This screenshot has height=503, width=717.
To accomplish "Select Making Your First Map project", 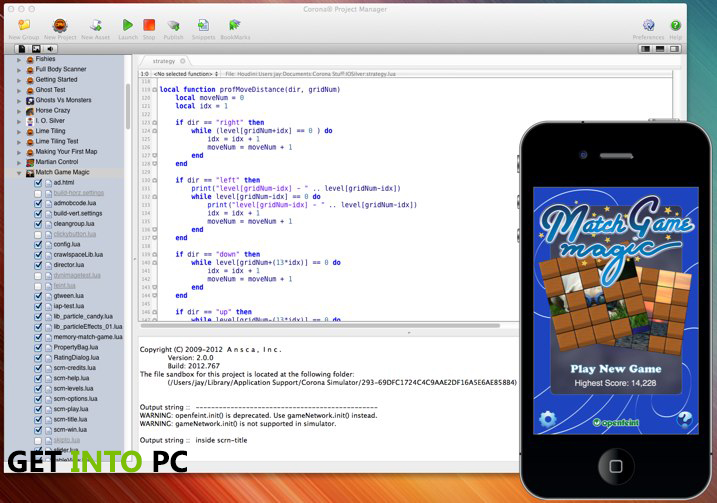I will tap(66, 152).
